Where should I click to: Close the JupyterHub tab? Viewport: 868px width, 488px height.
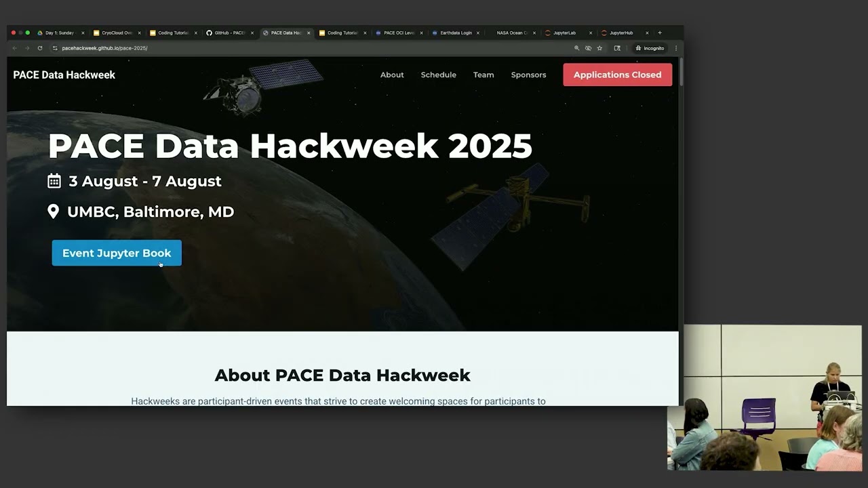(x=647, y=33)
